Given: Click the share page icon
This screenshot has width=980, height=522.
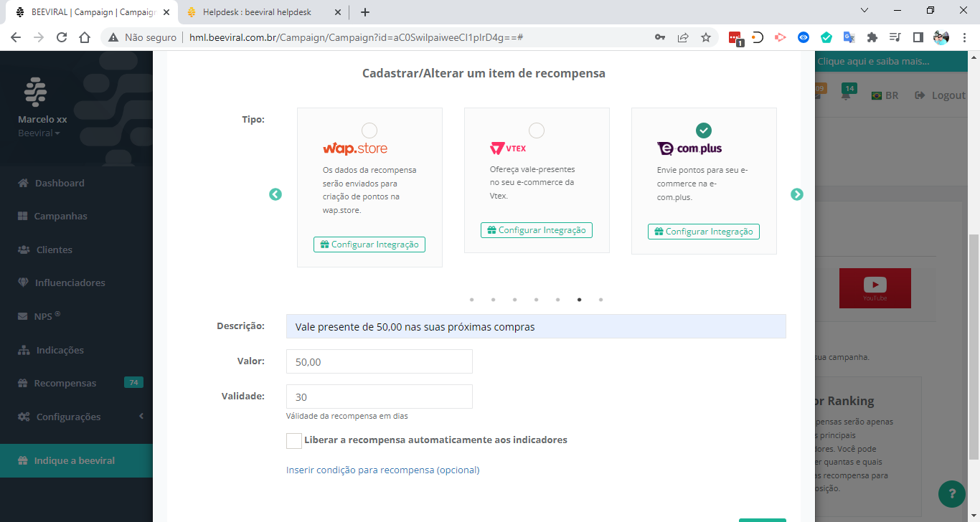Looking at the screenshot, I should [x=683, y=37].
